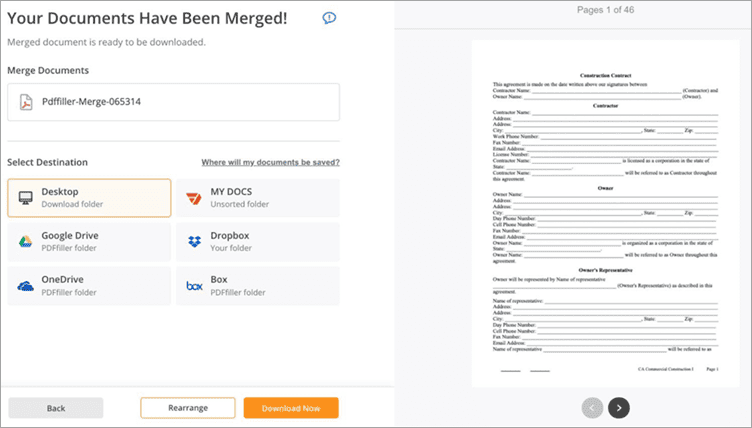This screenshot has height=428, width=752.
Task: Open 'Where will my documents be saved?' link
Action: 270,162
